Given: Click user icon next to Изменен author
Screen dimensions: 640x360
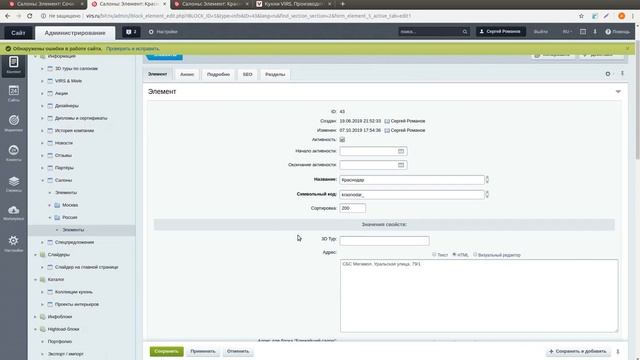Looking at the screenshot, I should [387, 131].
